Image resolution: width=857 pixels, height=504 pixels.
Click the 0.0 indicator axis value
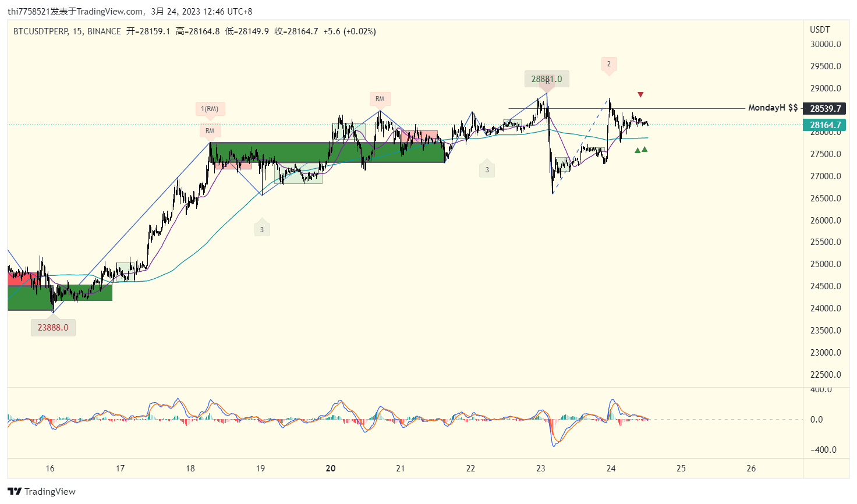817,420
